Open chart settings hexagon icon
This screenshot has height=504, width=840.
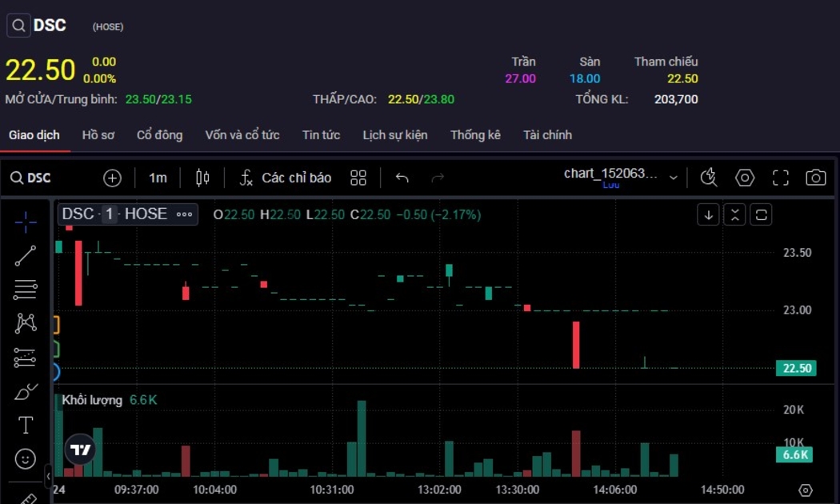click(745, 178)
